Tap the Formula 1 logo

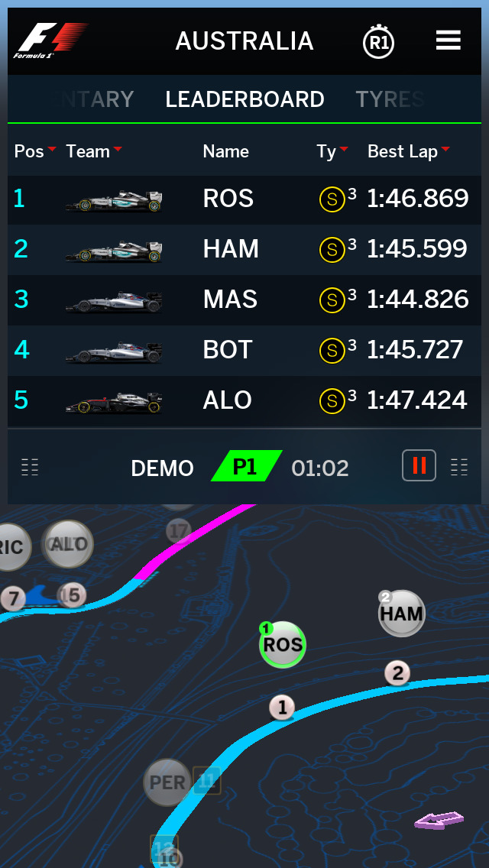pyautogui.click(x=50, y=40)
